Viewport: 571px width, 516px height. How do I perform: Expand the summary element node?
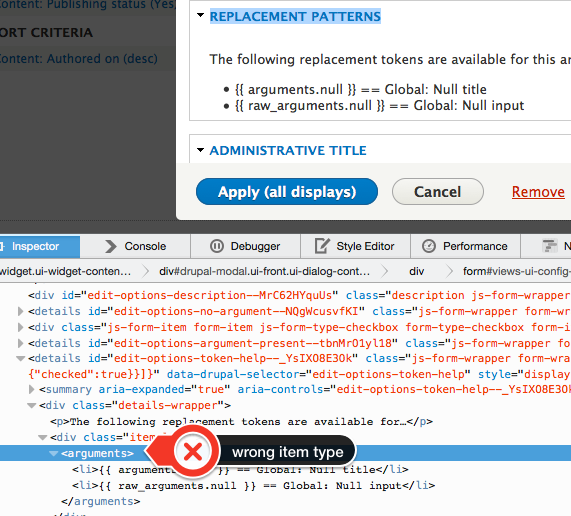click(32, 389)
